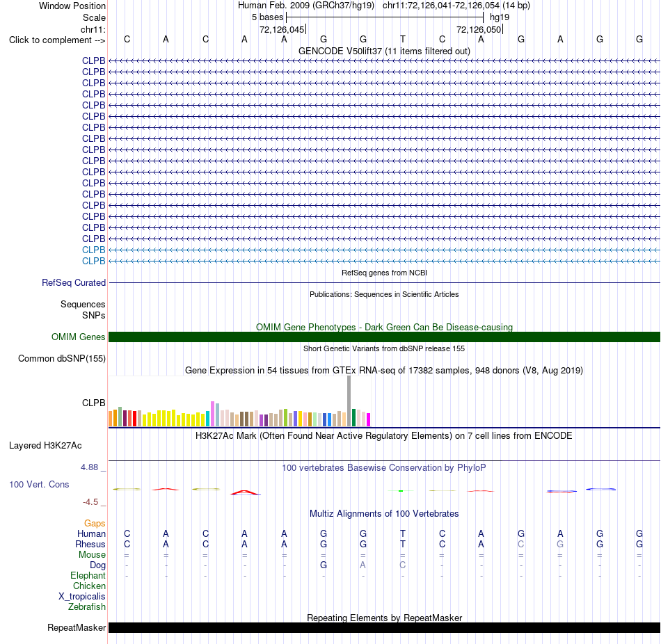
Task: Click the '5 bases' scale bar text
Action: point(267,17)
